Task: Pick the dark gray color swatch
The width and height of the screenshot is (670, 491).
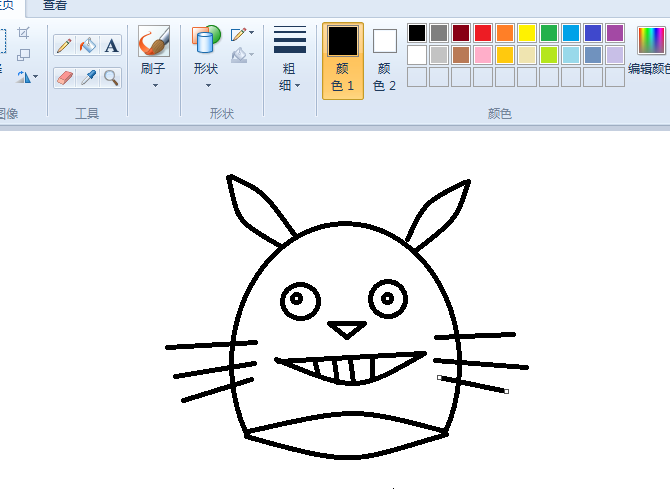Action: [439, 33]
